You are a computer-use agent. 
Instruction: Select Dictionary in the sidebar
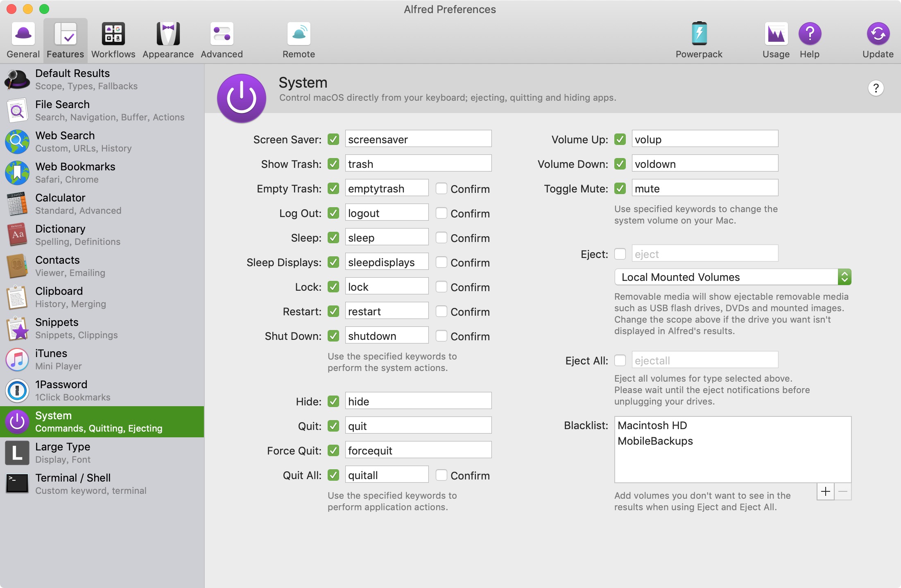pos(102,235)
